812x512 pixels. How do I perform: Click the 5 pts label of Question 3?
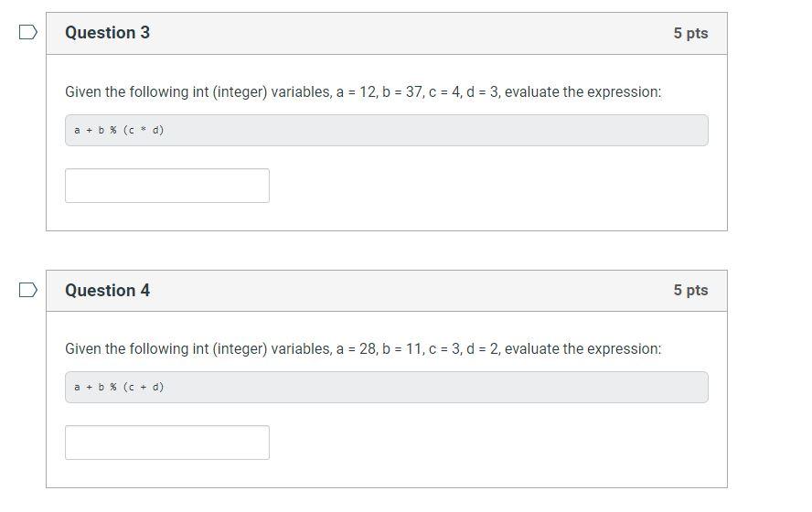click(690, 33)
